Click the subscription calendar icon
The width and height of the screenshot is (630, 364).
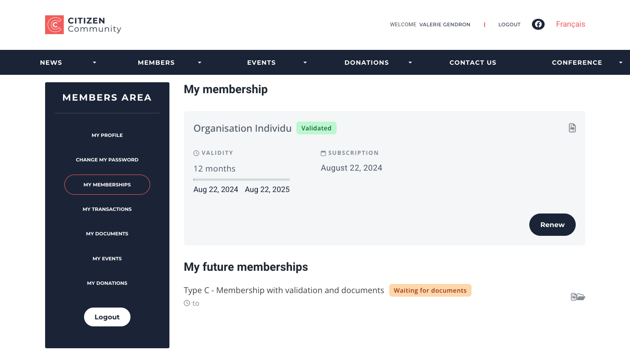tap(324, 153)
